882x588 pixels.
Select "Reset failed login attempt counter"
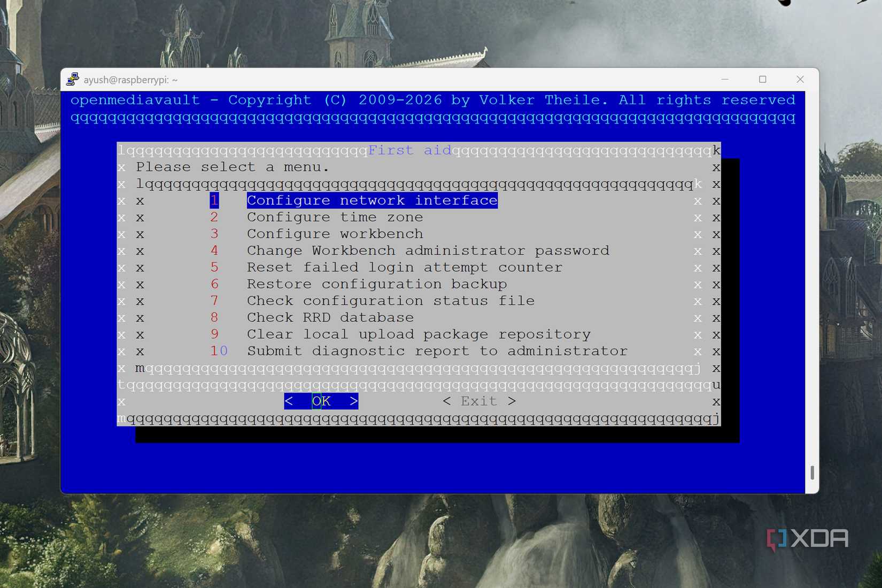tap(405, 267)
